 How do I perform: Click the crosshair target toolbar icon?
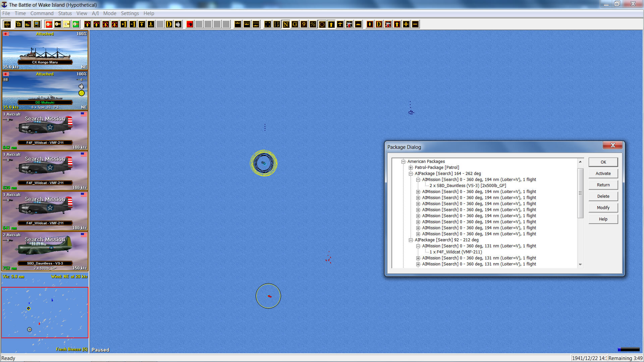pos(7,24)
